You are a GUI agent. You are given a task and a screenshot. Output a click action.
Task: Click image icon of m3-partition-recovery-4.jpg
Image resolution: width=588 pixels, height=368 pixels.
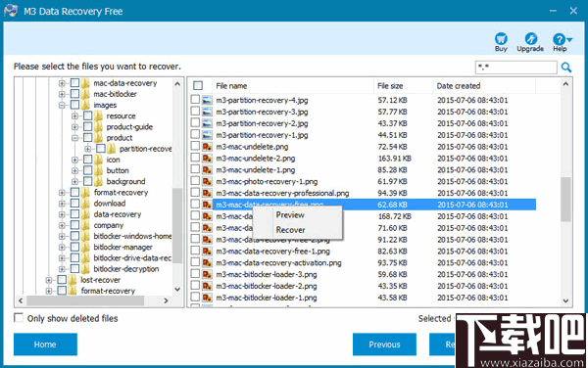(x=207, y=100)
